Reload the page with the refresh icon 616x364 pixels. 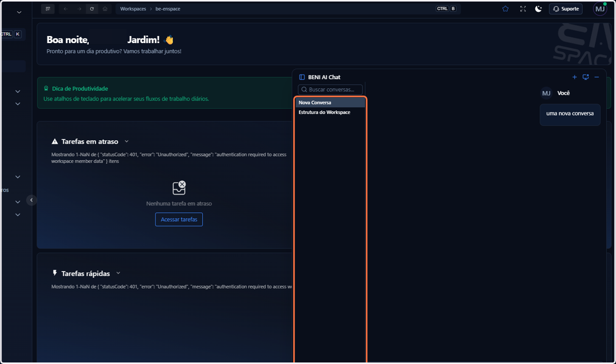point(92,9)
